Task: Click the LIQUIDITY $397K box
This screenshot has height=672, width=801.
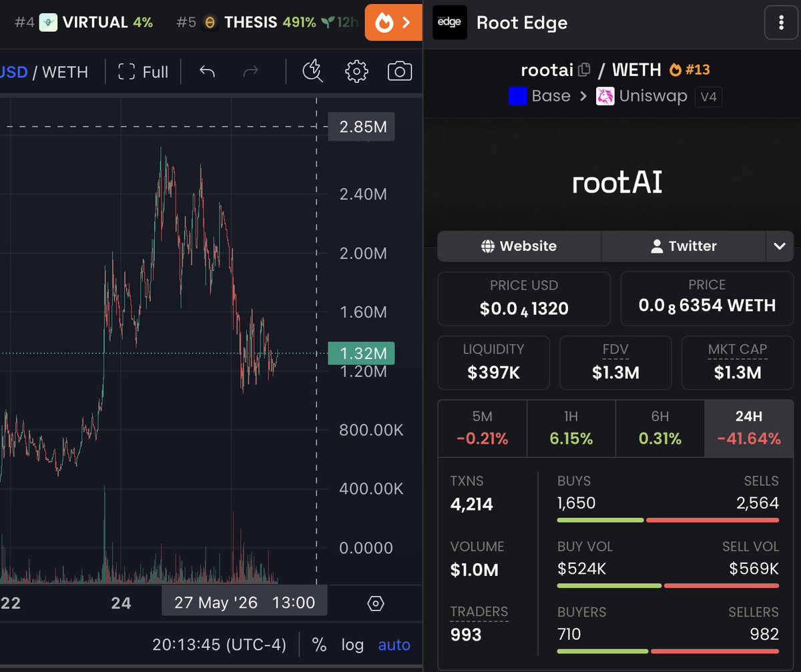Action: (494, 362)
